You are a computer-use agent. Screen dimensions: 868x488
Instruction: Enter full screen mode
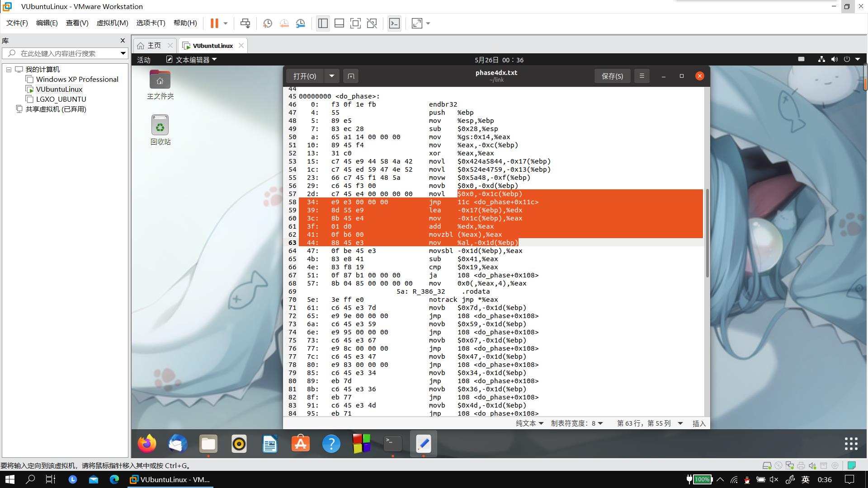pyautogui.click(x=356, y=23)
